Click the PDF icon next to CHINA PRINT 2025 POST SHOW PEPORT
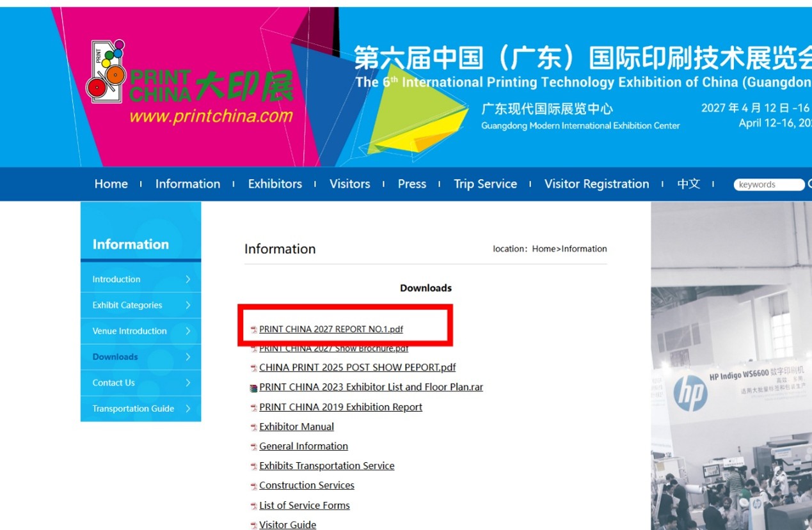812x530 pixels. tap(254, 368)
